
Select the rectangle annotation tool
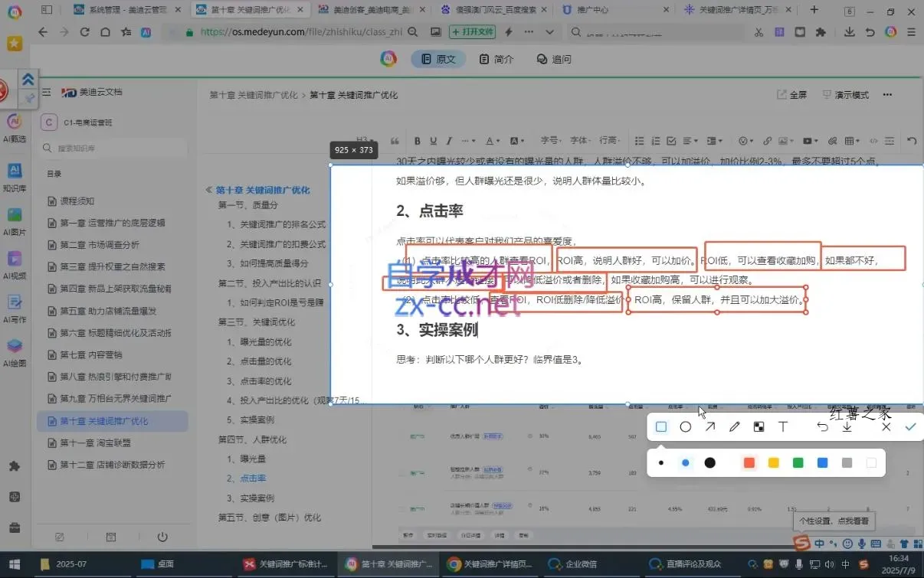pyautogui.click(x=660, y=426)
